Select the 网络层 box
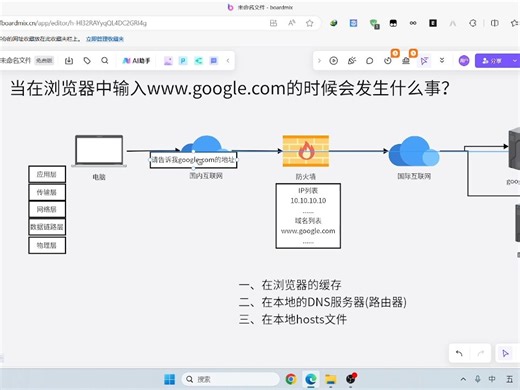520x390 pixels. click(47, 209)
